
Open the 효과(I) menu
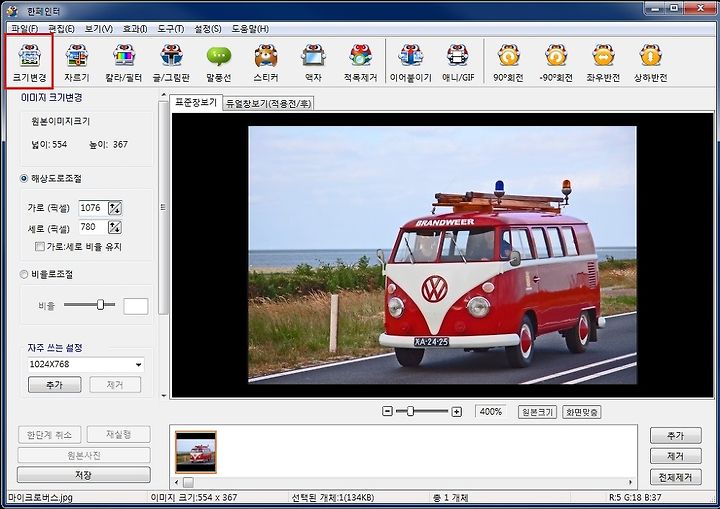coord(135,29)
